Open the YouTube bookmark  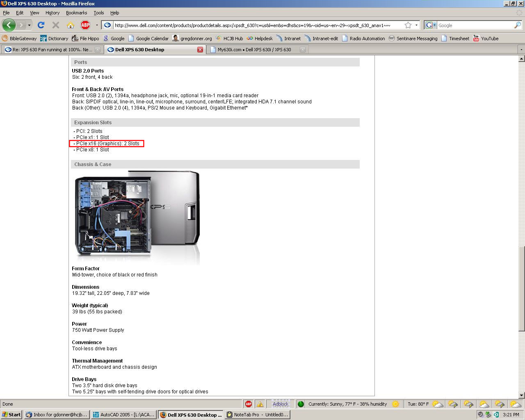pos(486,38)
